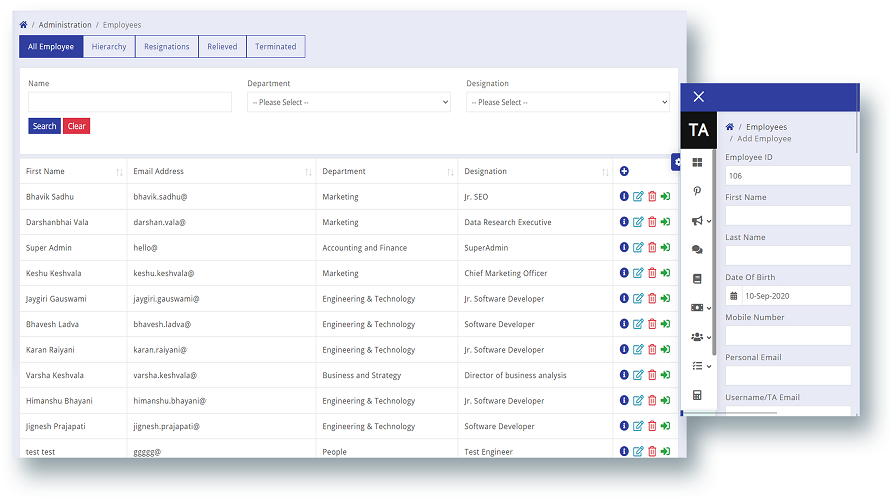Click the add employee plus icon
Viewport: 890px width, 500px height.
click(624, 171)
